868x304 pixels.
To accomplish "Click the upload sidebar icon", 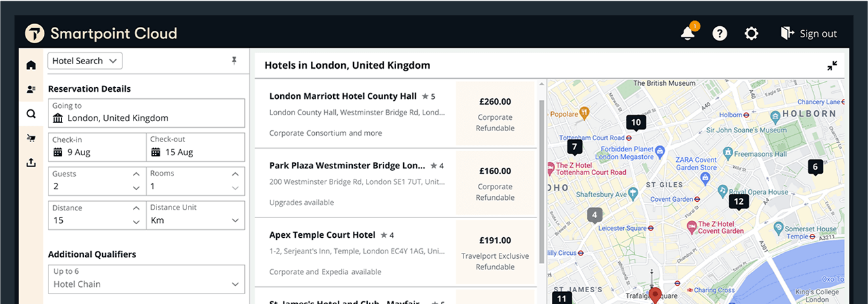I will coord(31,162).
